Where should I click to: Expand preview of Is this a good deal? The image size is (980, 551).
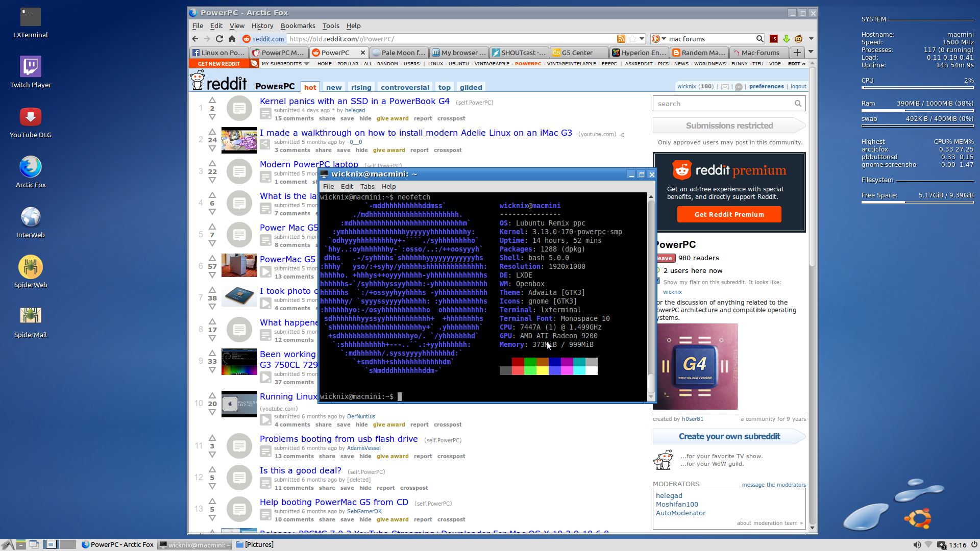[265, 483]
